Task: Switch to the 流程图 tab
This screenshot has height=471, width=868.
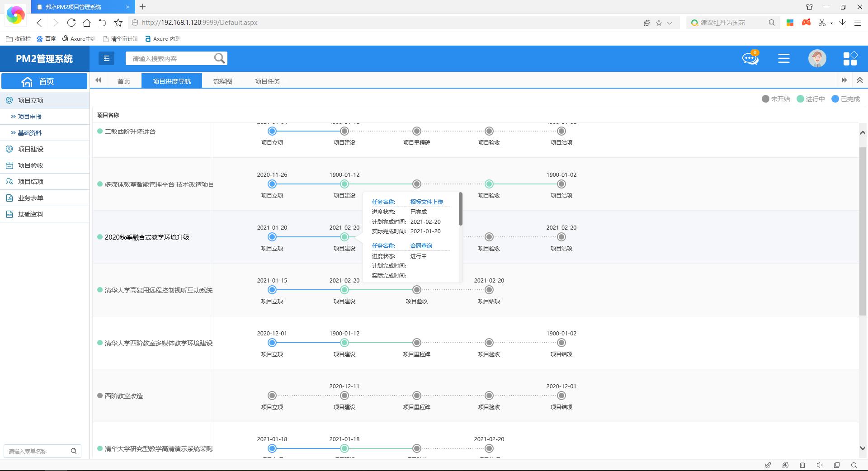Action: tap(222, 81)
